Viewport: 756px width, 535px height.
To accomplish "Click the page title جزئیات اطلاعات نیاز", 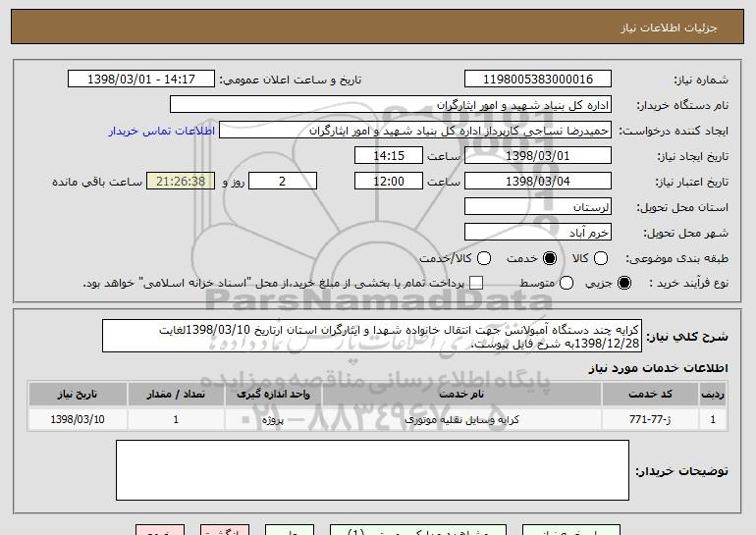I will (669, 27).
